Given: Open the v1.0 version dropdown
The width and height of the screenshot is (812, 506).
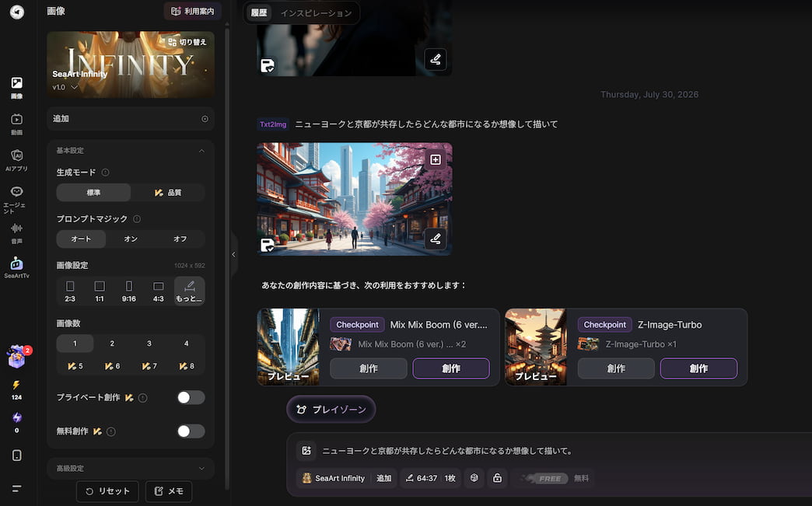Looking at the screenshot, I should coord(65,87).
